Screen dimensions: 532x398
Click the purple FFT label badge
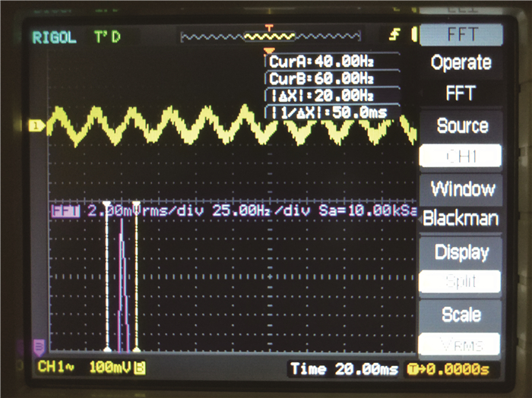click(65, 210)
